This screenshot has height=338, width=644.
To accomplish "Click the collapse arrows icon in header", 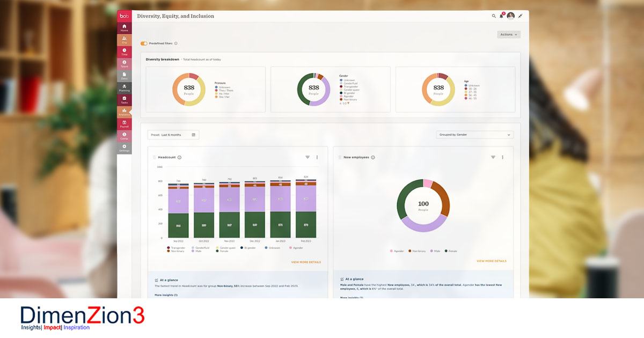I will pos(520,16).
